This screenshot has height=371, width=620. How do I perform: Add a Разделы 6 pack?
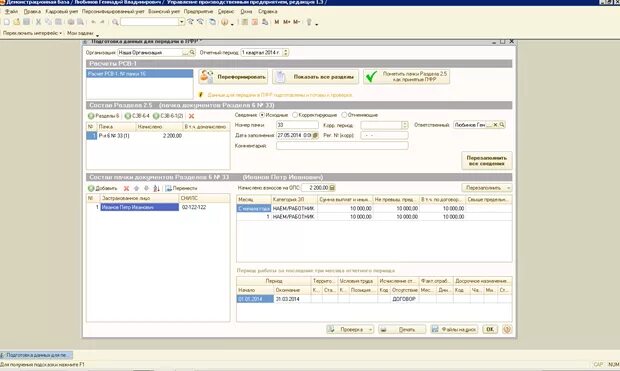(x=103, y=116)
